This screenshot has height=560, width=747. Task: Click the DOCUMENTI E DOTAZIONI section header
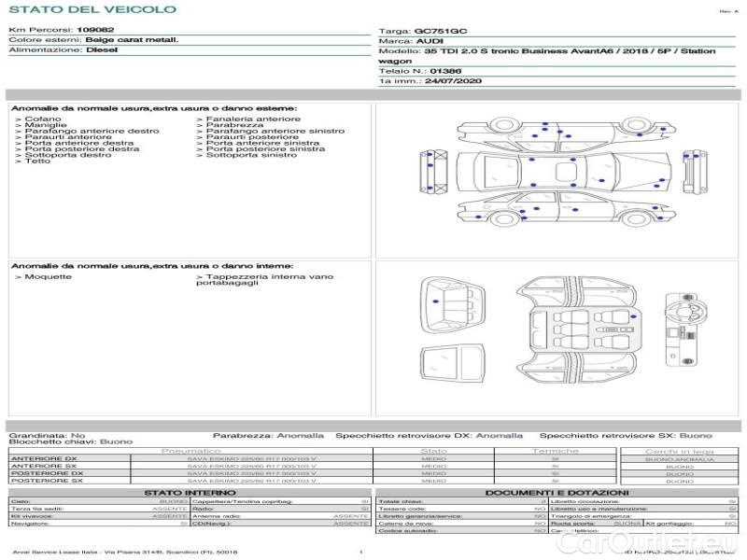coord(557,492)
